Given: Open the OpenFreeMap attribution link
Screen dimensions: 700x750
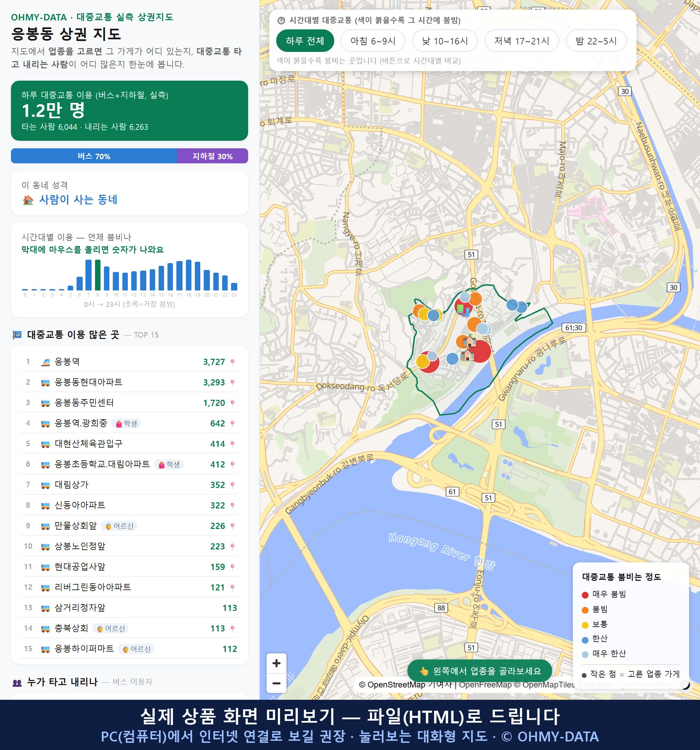Looking at the screenshot, I should pyautogui.click(x=485, y=685).
